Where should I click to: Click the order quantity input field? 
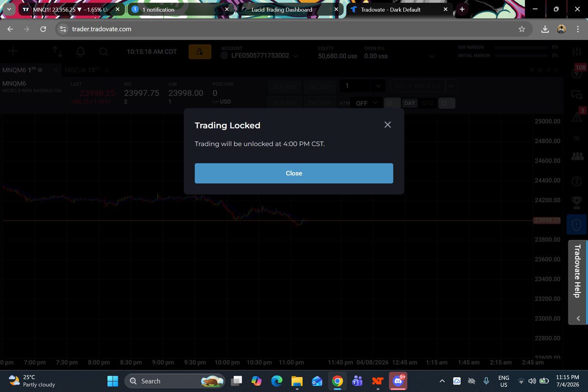355,86
